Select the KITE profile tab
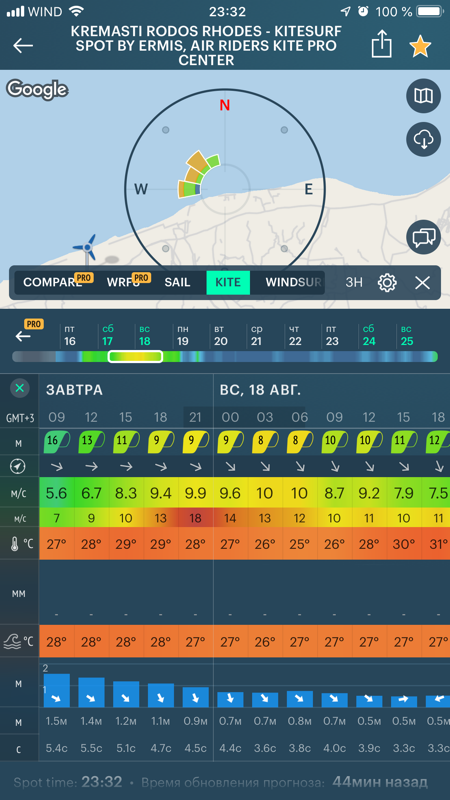Screen dimensions: 450x800 click(228, 282)
